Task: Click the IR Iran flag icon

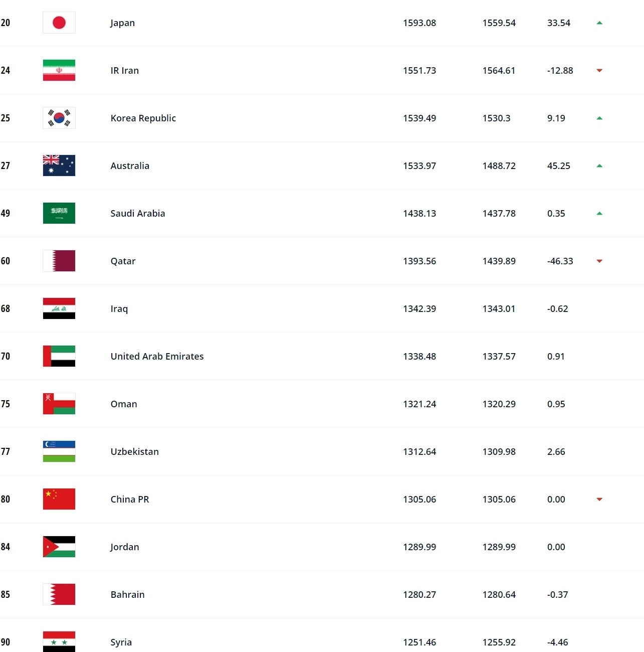Action: click(59, 70)
